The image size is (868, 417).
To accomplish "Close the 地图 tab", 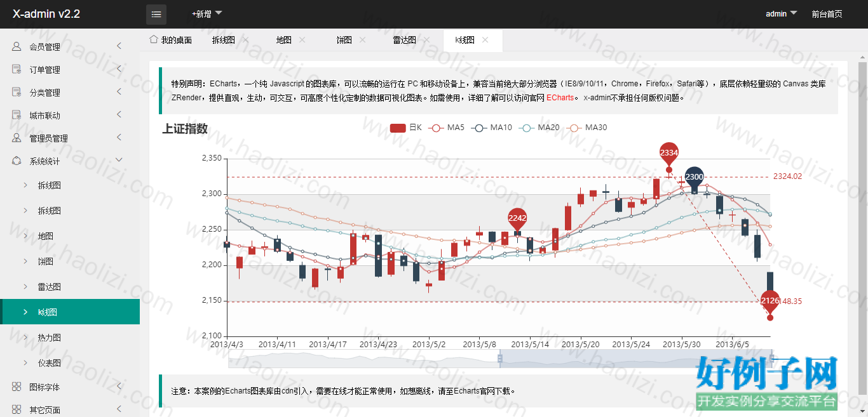I will coord(302,40).
